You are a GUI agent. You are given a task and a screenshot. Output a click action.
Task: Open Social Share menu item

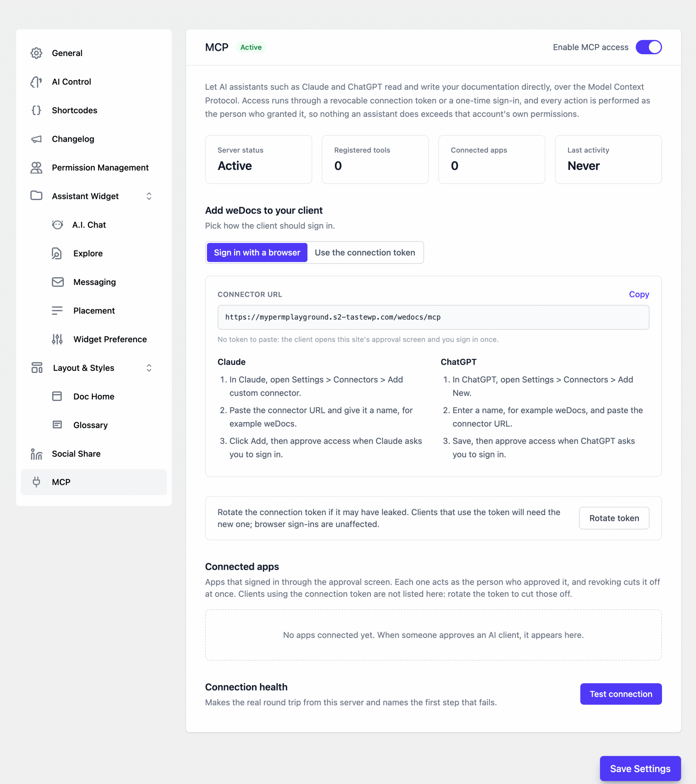point(94,454)
